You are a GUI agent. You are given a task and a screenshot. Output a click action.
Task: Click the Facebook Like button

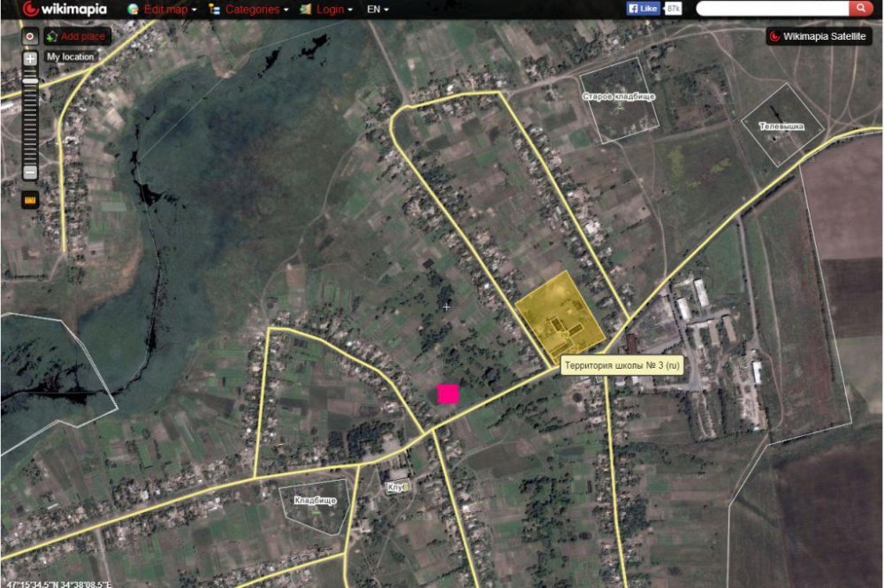644,9
